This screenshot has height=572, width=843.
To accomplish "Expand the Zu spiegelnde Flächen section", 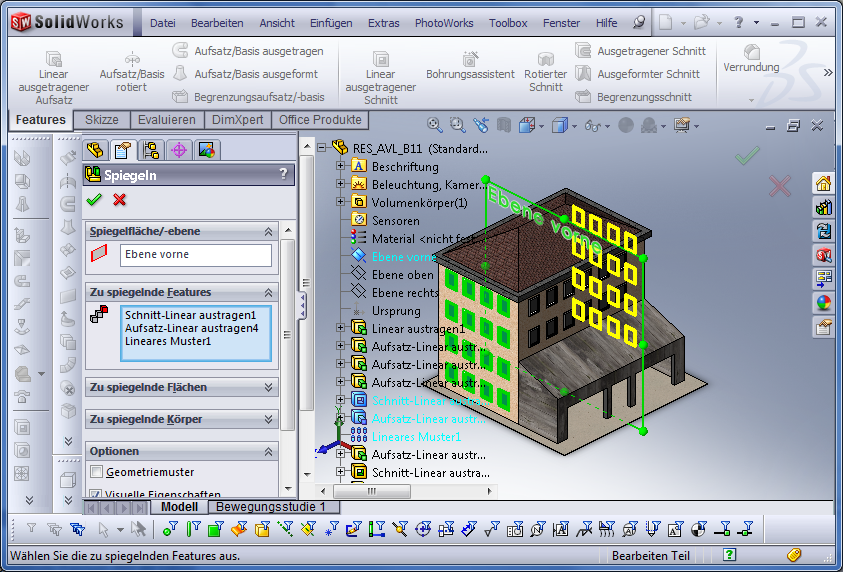I will coord(268,387).
